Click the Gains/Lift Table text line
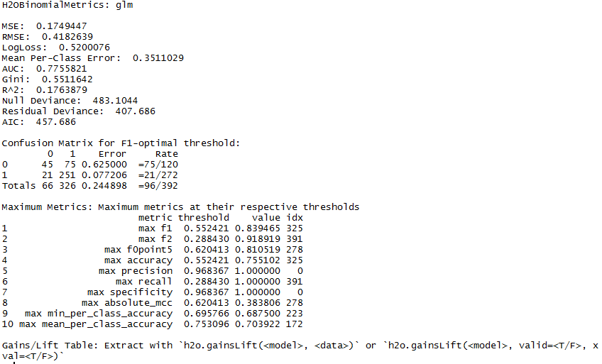 298,345
